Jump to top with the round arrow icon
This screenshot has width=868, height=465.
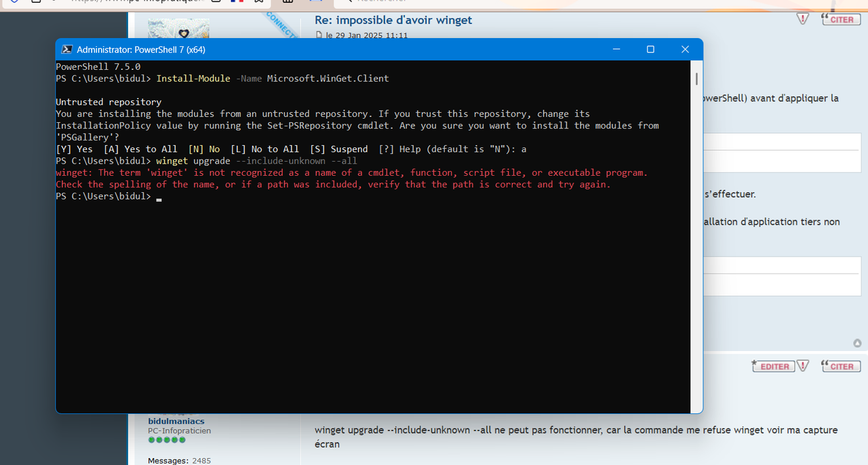coord(857,343)
